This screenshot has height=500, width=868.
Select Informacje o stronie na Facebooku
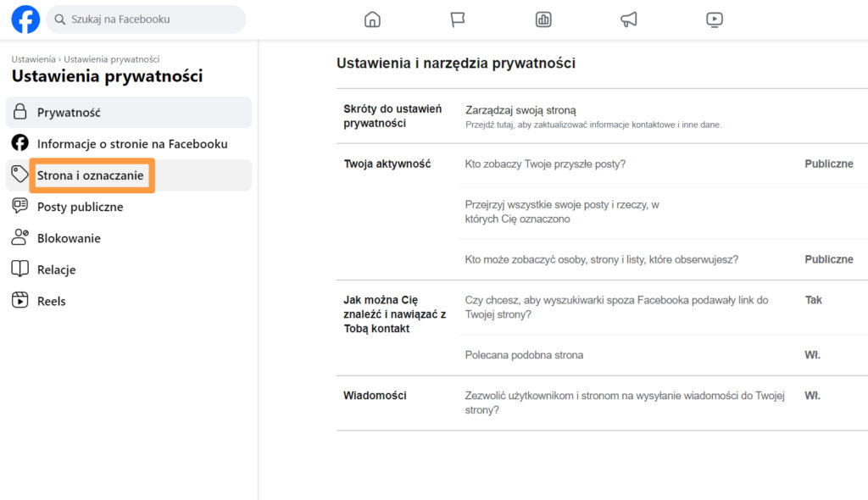[132, 144]
